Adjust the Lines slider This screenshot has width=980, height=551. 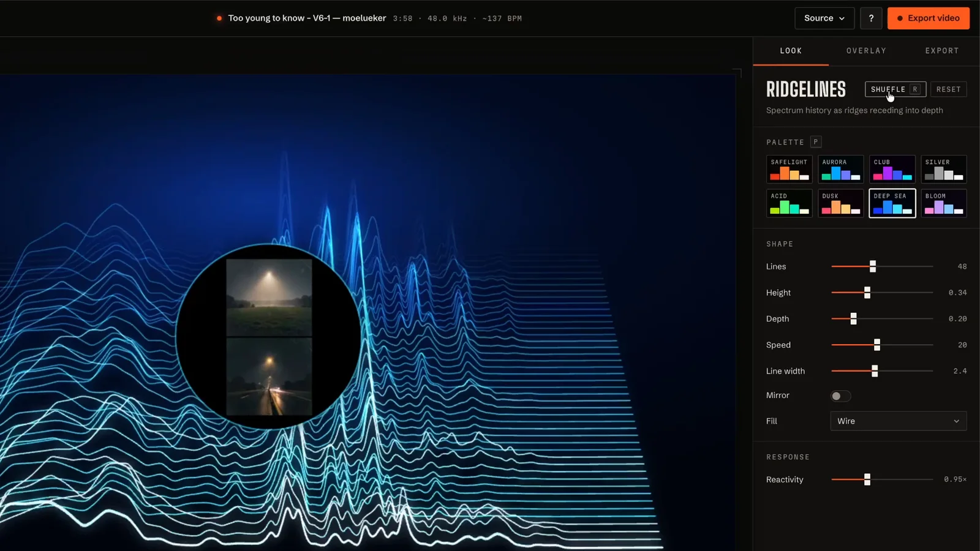point(882,266)
